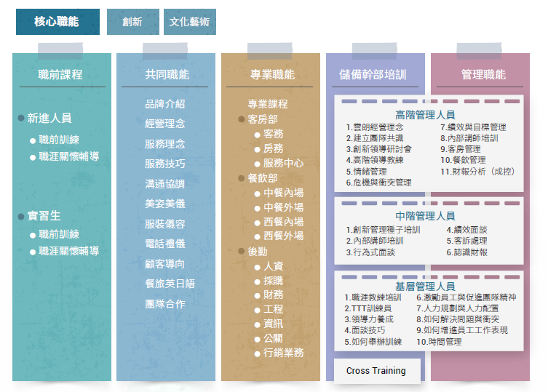
Task: Select the 餐飲部 category
Action: coord(263,178)
